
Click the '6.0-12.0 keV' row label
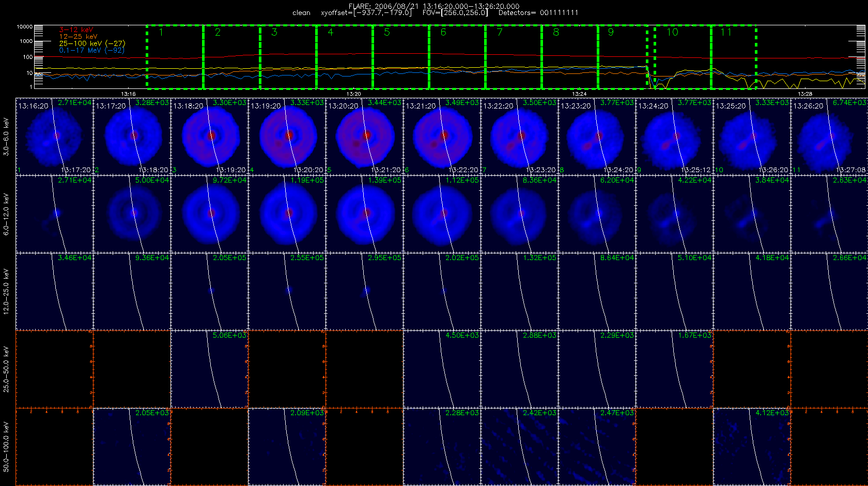pos(6,214)
